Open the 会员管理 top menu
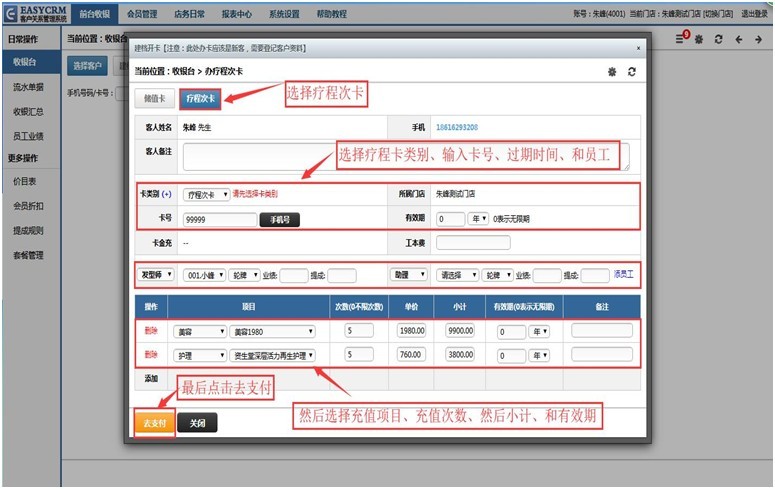 tap(142, 14)
